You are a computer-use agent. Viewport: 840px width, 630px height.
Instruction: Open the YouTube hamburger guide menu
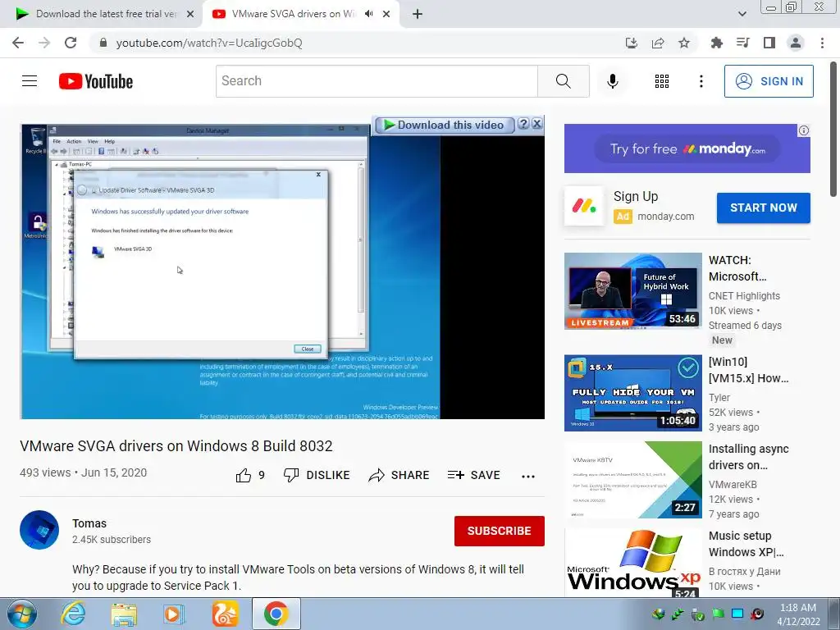click(x=30, y=81)
